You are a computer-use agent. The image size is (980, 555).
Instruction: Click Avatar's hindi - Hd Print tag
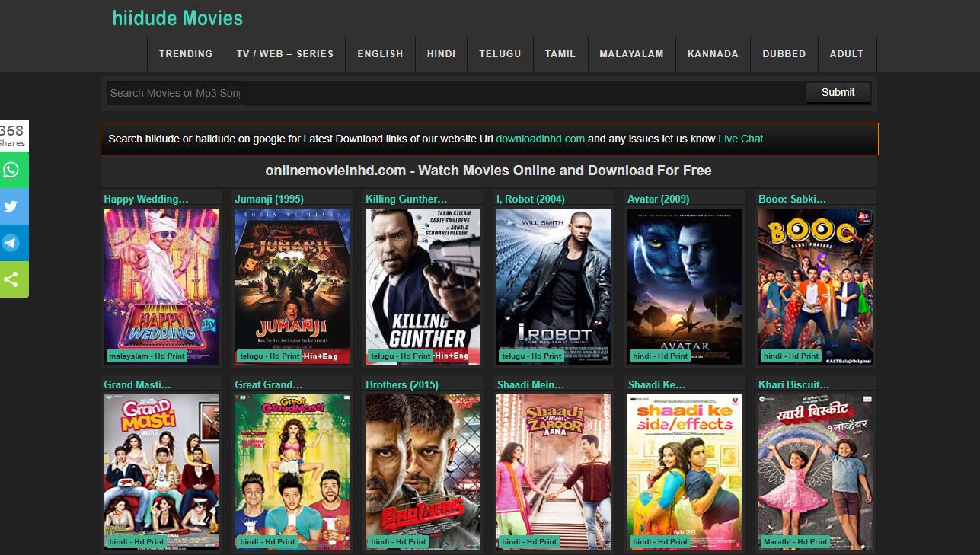661,356
